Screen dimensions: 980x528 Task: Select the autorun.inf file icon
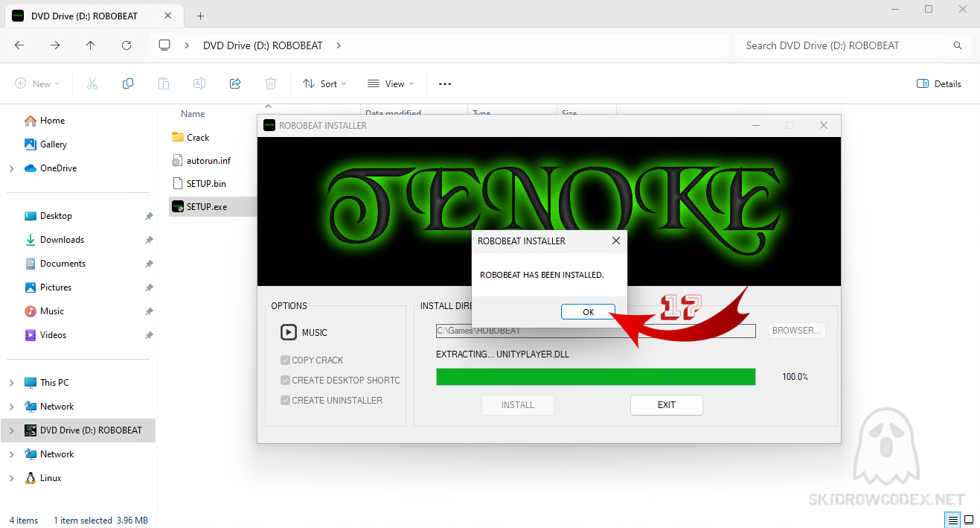(x=177, y=160)
